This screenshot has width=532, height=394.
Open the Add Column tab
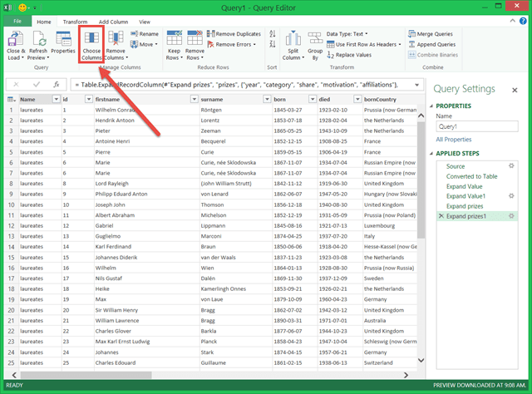113,20
